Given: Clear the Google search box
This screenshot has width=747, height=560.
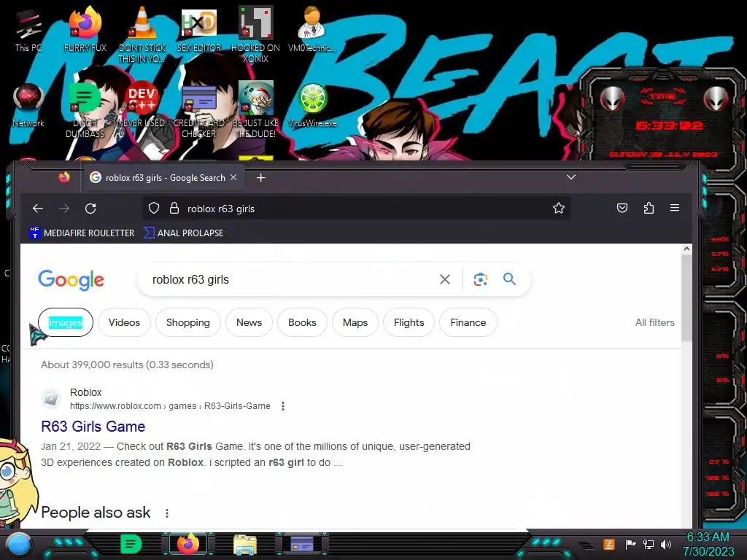Looking at the screenshot, I should pyautogui.click(x=444, y=279).
